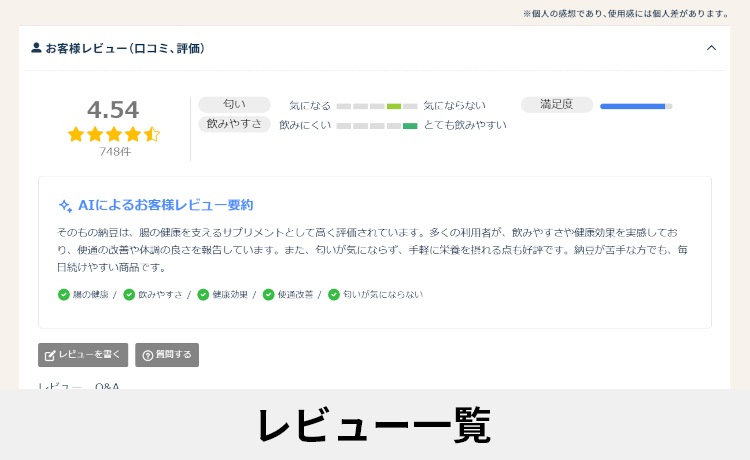Click the 748件 review count
750x460 pixels.
115,152
